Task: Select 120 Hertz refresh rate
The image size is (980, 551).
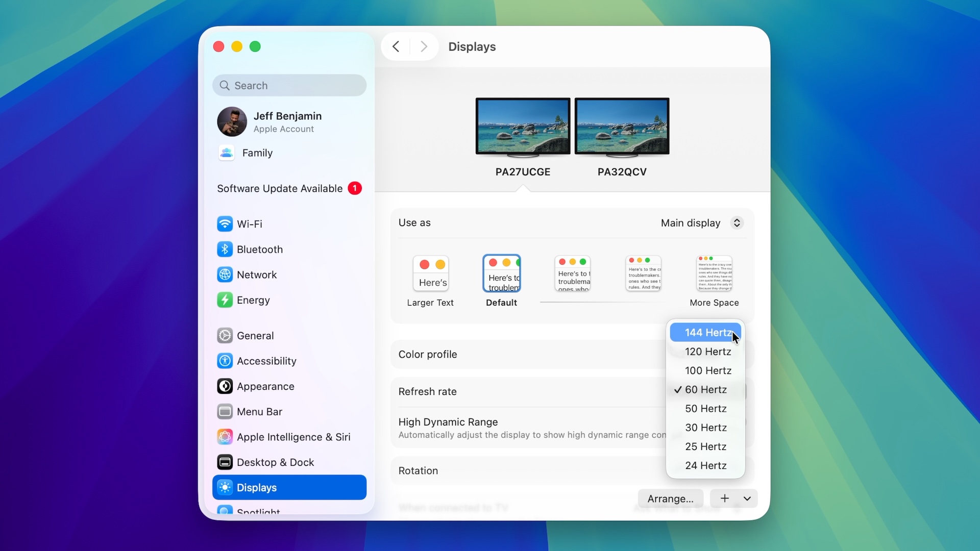Action: click(707, 352)
